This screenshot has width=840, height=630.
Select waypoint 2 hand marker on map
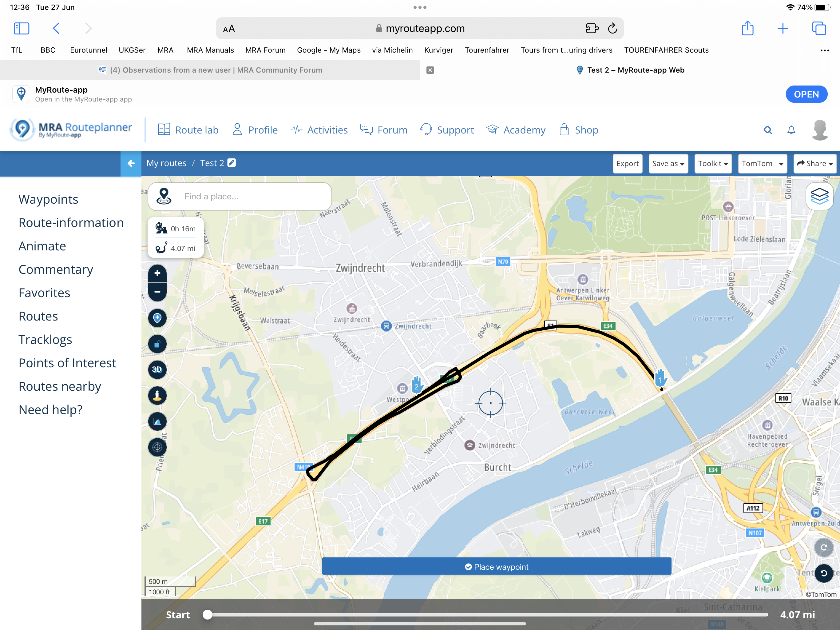[417, 385]
